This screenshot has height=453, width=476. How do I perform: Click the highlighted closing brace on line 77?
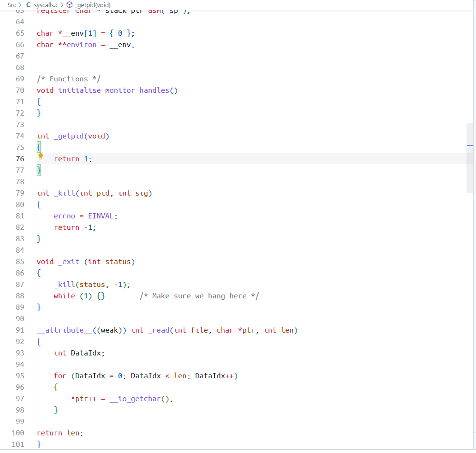(x=39, y=170)
